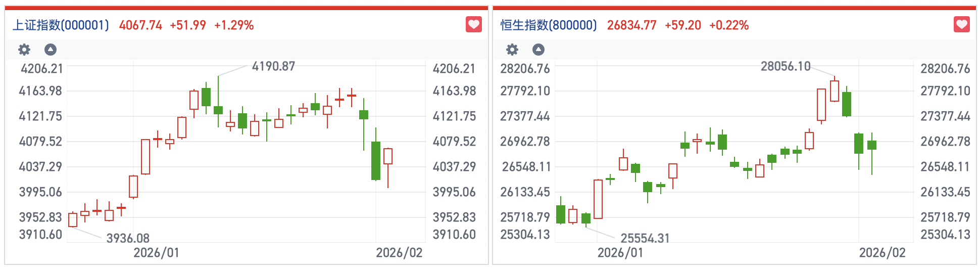Toggle the favorite heart for 恒生指数
Viewport: 980px width, 269px height.
click(961, 24)
